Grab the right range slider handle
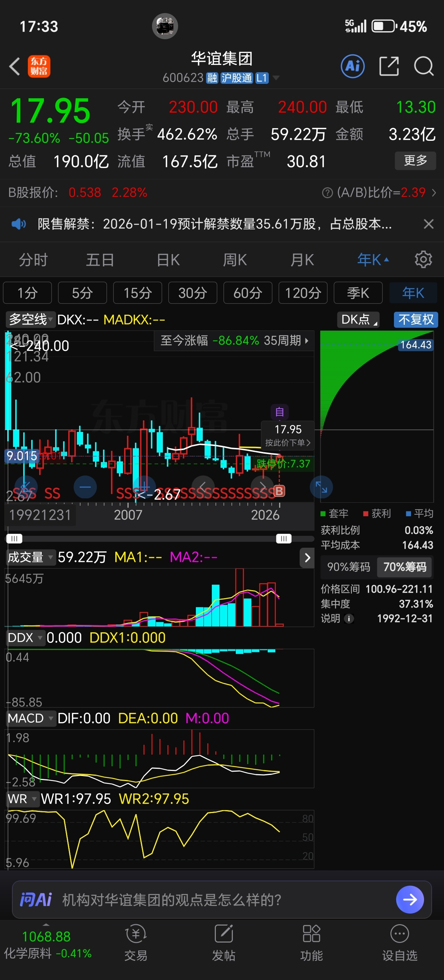The height and width of the screenshot is (980, 444). click(284, 539)
